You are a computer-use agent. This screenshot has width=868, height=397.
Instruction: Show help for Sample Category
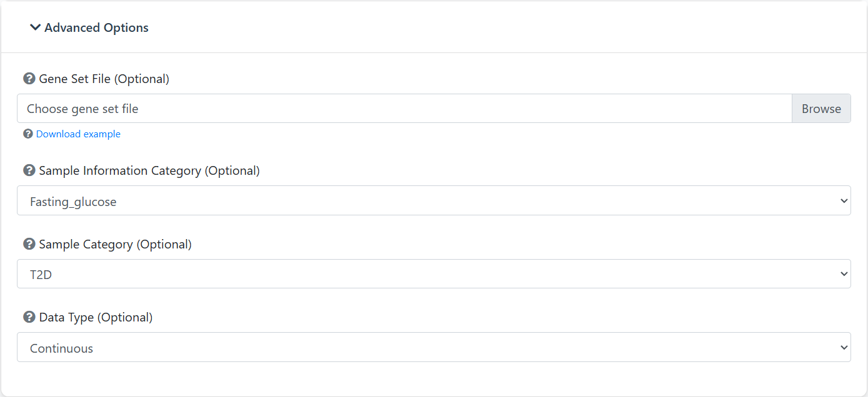coord(29,244)
